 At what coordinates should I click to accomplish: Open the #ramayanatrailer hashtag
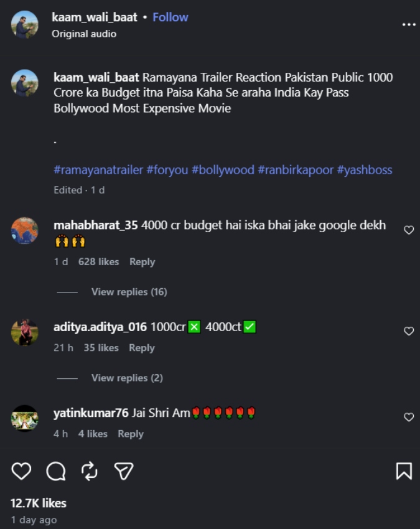98,170
